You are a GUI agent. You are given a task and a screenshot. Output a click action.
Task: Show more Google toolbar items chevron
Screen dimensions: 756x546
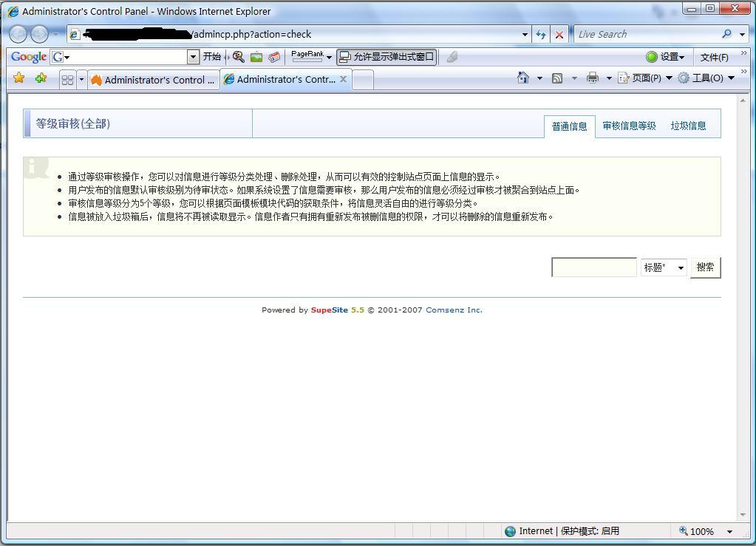744,52
